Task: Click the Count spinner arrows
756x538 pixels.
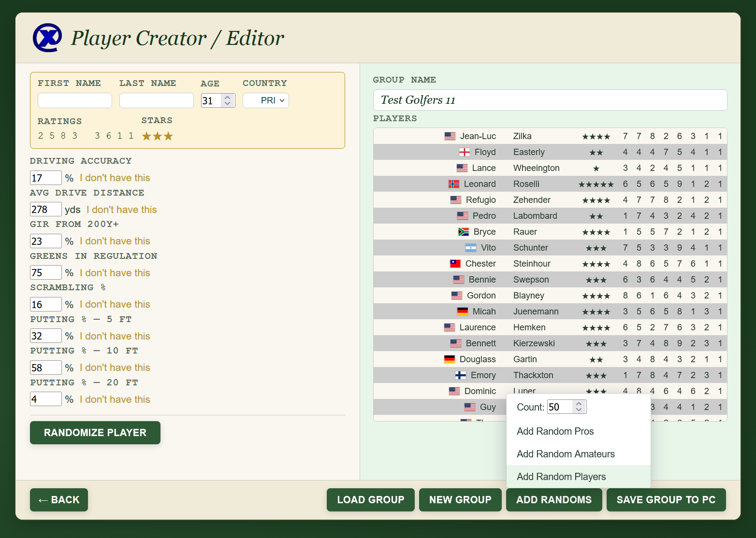Action: click(579, 407)
